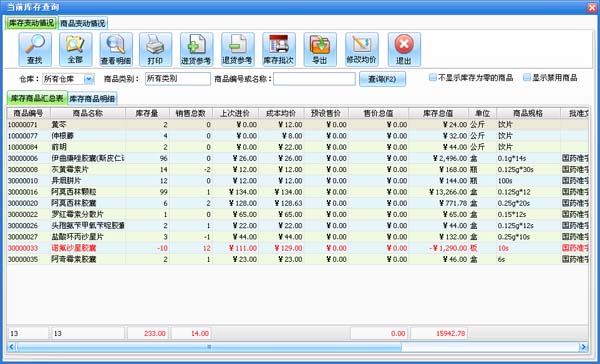Image resolution: width=600 pixels, height=364 pixels.
Task: Expand the 仓库 warehouse dropdown
Action: point(89,79)
